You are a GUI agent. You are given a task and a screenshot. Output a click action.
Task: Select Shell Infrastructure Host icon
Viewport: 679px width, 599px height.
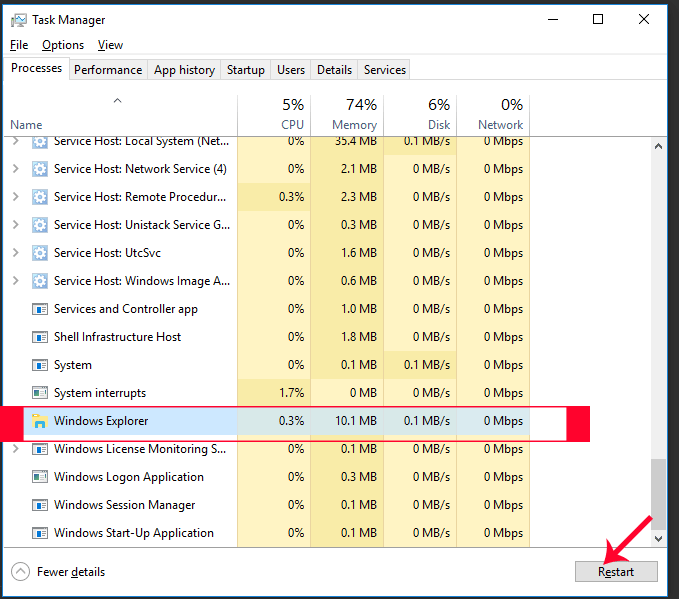pos(40,337)
